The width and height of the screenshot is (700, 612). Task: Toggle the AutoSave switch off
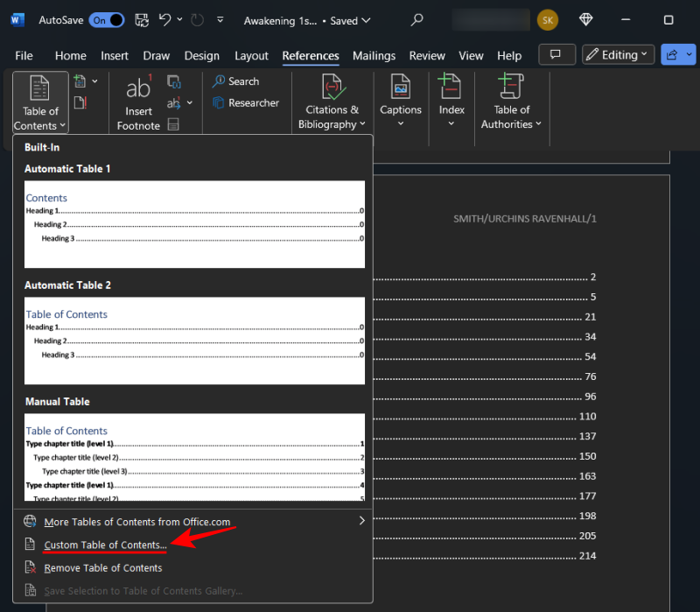[107, 19]
